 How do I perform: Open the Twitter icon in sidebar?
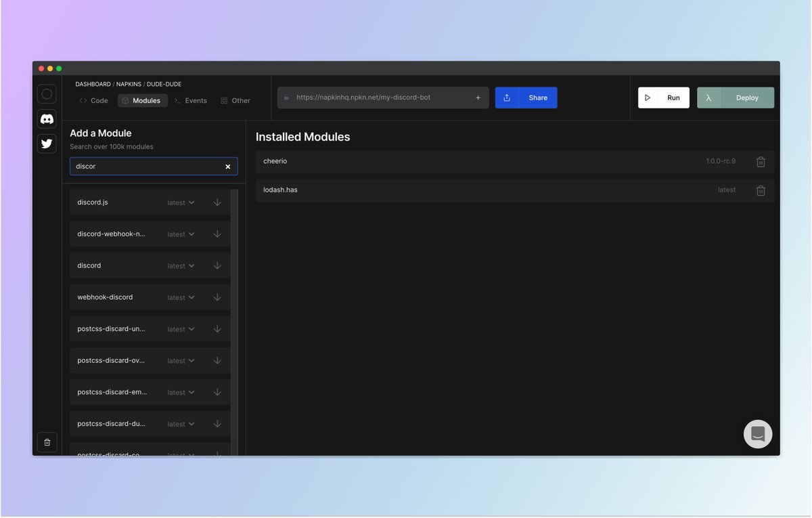click(47, 144)
